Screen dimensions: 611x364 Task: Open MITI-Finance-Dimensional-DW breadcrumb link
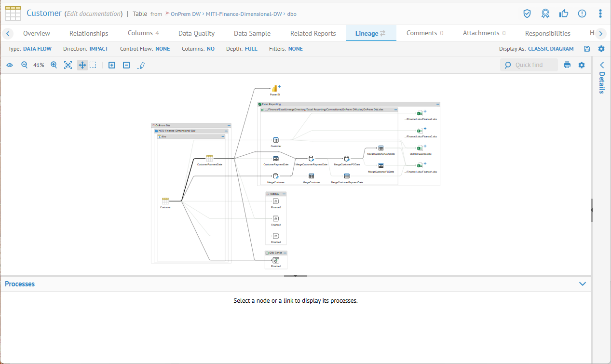(x=244, y=14)
